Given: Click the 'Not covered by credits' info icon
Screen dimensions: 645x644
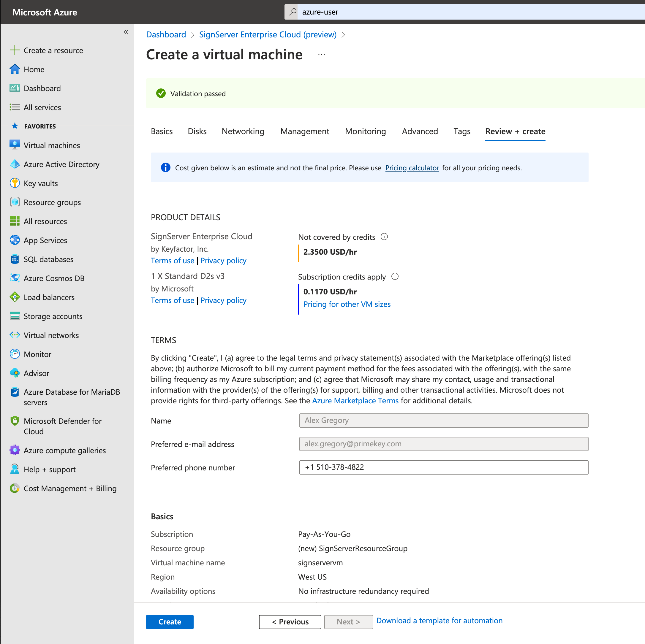Looking at the screenshot, I should click(384, 237).
